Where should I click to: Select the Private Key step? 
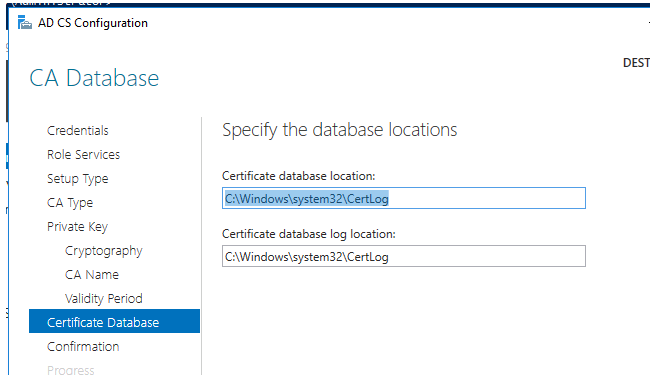pyautogui.click(x=78, y=227)
